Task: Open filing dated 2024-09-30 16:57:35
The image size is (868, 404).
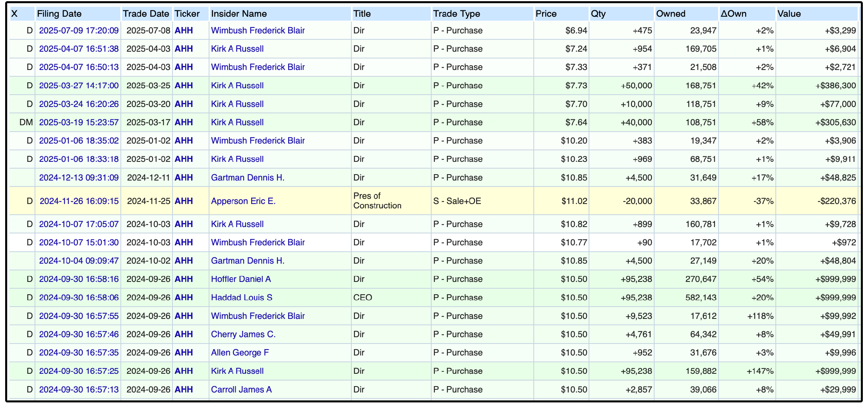Action: click(x=79, y=353)
